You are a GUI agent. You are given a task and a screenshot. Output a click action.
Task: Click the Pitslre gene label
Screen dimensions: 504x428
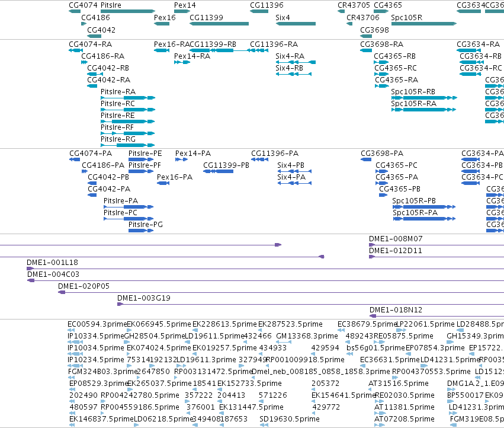(x=111, y=5)
